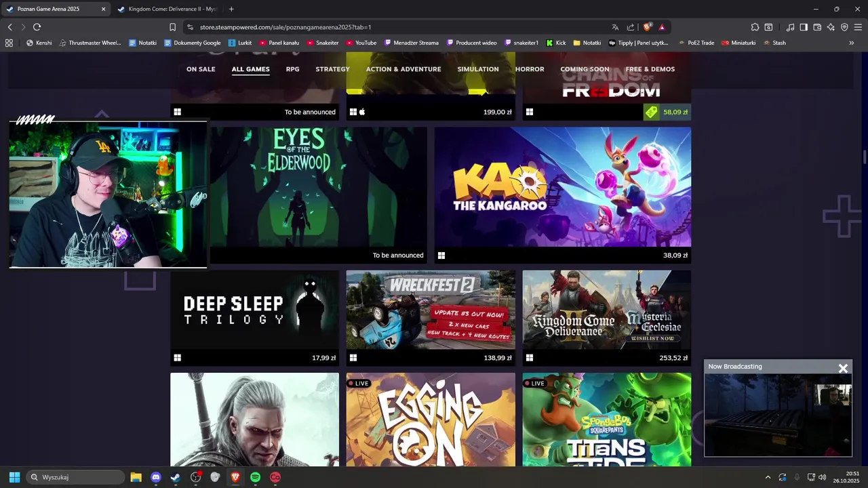Select the ON SALE tab
The height and width of the screenshot is (488, 868).
[201, 69]
